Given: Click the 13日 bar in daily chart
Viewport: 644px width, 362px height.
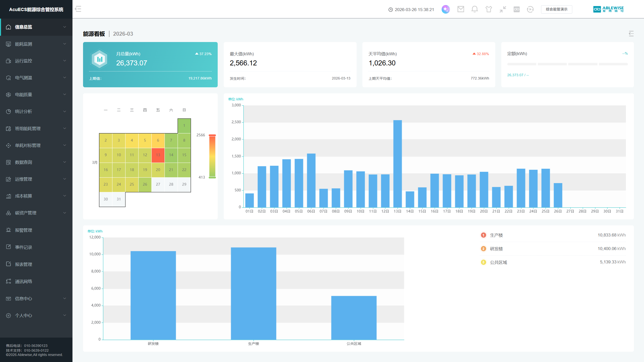Looking at the screenshot, I should coord(397,164).
